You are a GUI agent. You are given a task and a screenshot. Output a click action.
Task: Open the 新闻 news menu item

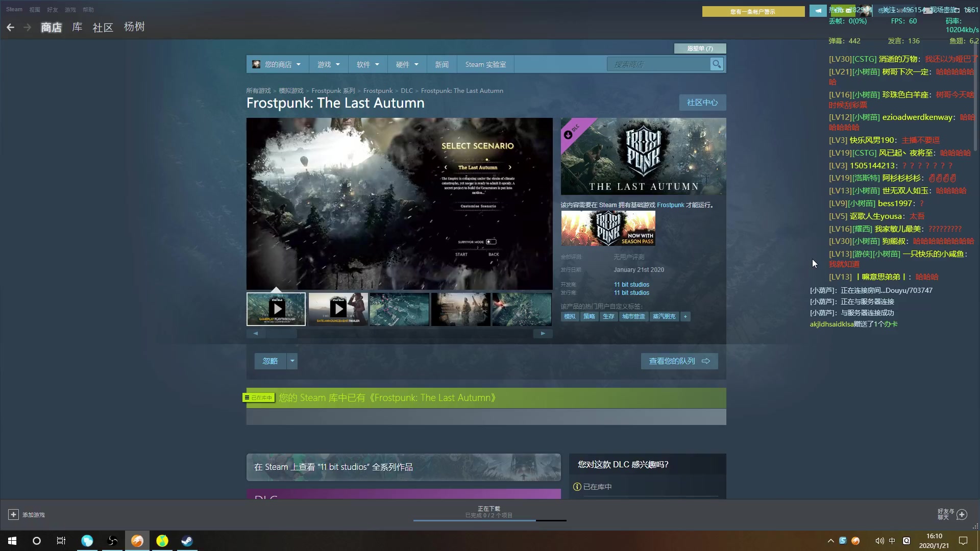442,65
